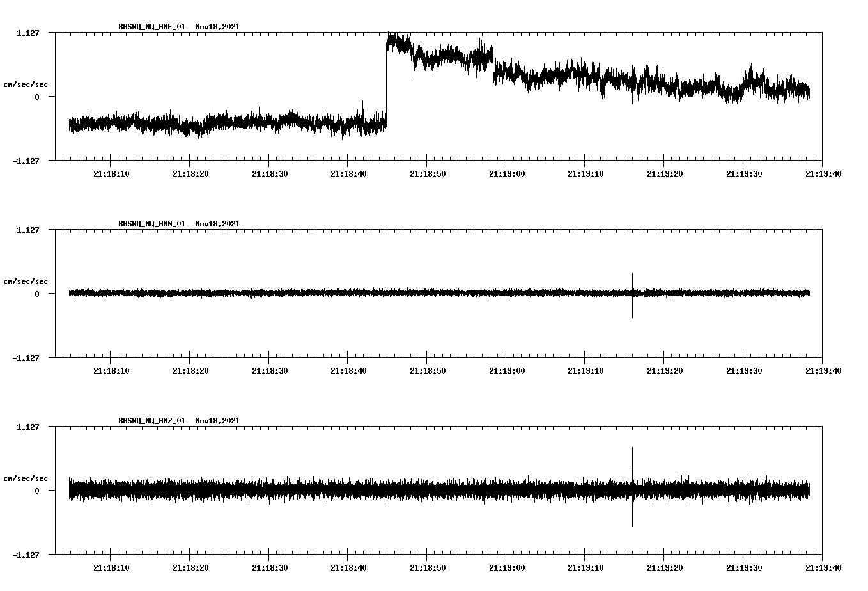
Task: Click the BHSNQ_NQ_HNE_01 plot title
Action: pyautogui.click(x=179, y=27)
